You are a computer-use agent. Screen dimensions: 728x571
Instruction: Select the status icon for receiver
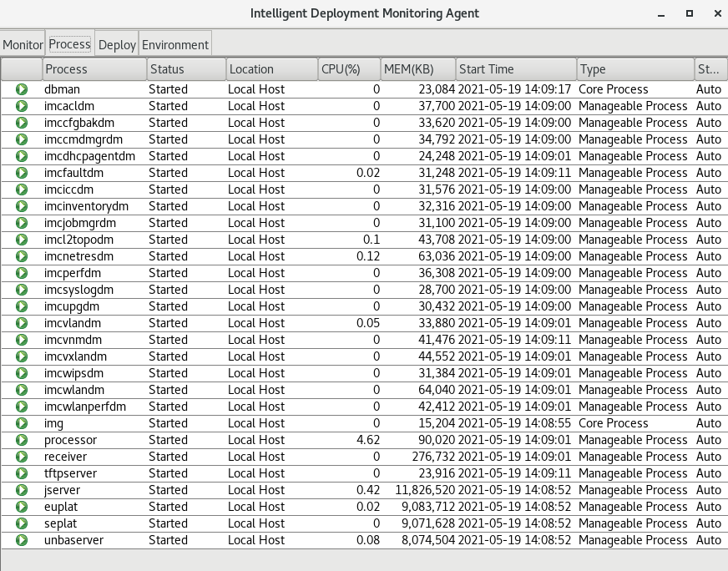tap(22, 457)
